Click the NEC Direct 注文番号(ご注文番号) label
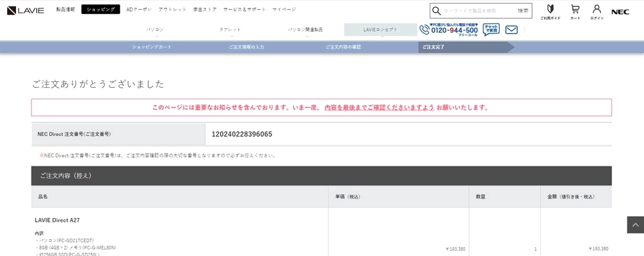The image size is (644, 256). pyautogui.click(x=74, y=134)
